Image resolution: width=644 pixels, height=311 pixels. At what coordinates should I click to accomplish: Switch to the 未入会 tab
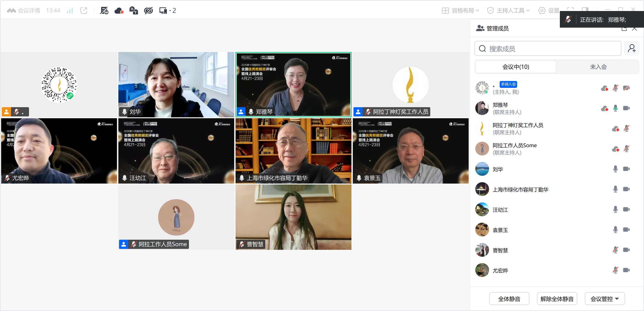click(598, 67)
